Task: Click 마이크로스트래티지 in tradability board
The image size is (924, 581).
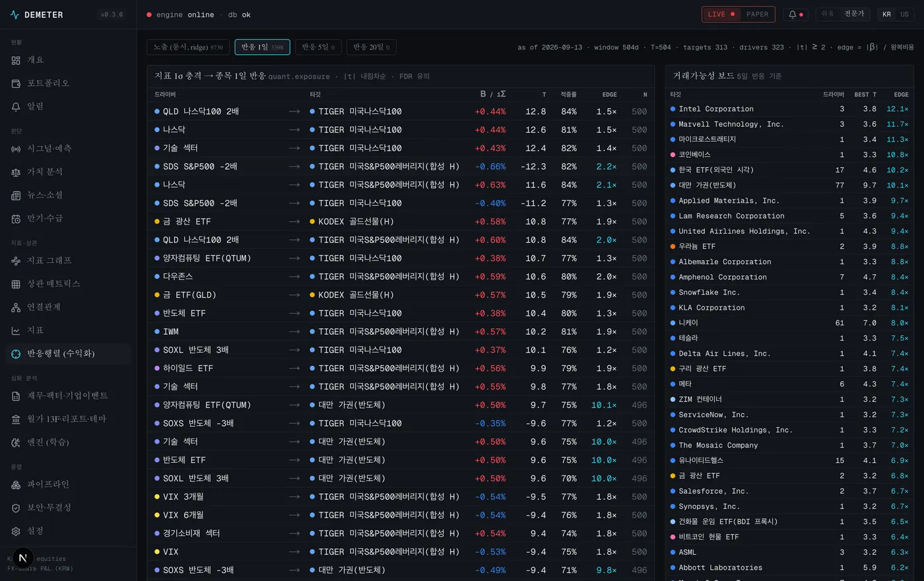Action: click(x=789, y=139)
